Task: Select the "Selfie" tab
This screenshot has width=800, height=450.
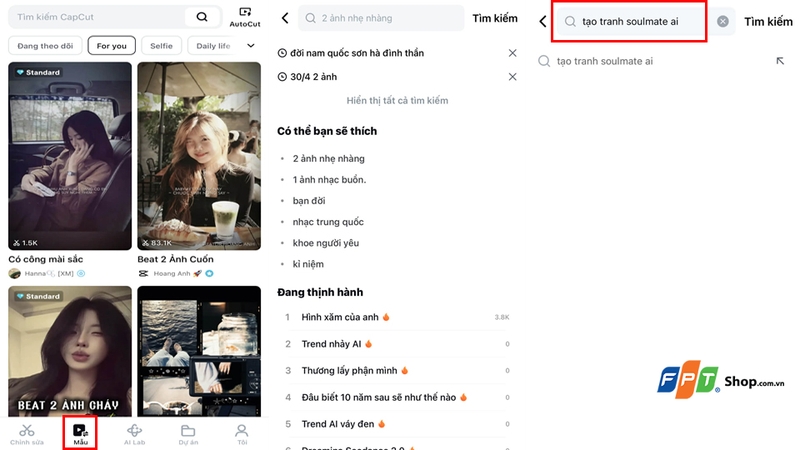Action: click(x=161, y=45)
